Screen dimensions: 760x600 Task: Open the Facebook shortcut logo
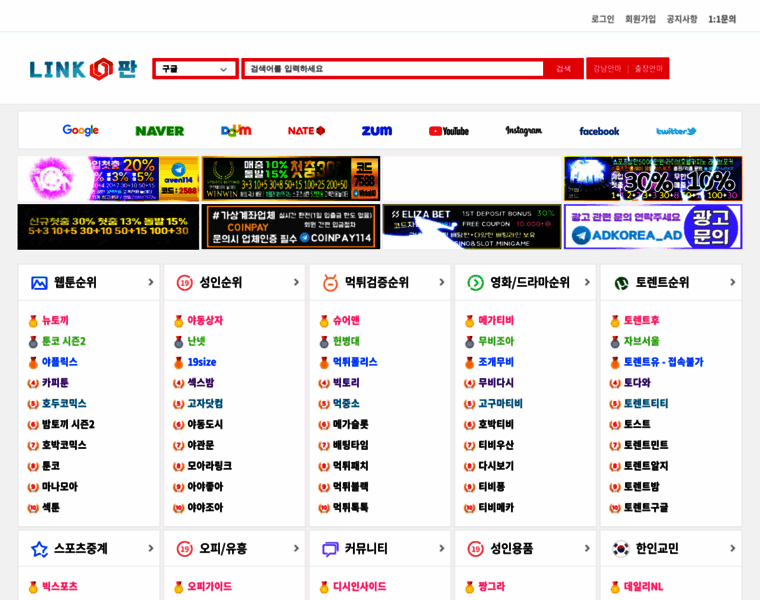click(x=599, y=131)
